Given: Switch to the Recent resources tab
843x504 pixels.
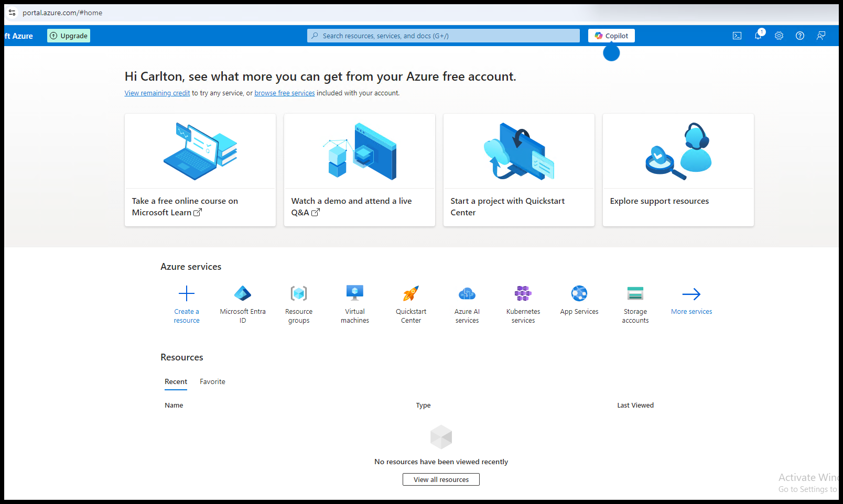Looking at the screenshot, I should click(x=176, y=382).
